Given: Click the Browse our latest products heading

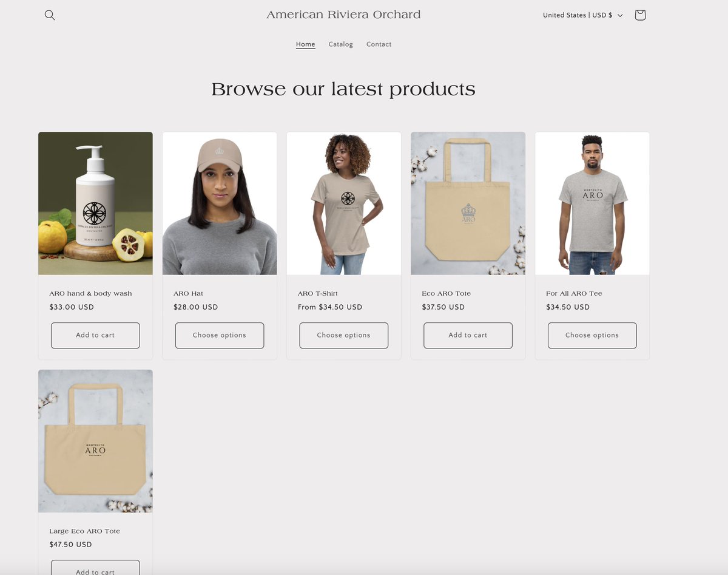Looking at the screenshot, I should tap(343, 89).
